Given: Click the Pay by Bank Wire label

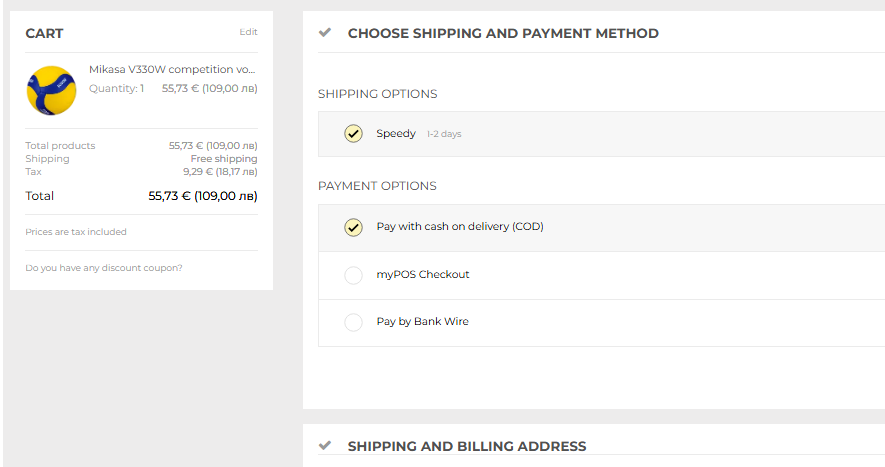Looking at the screenshot, I should click(422, 321).
